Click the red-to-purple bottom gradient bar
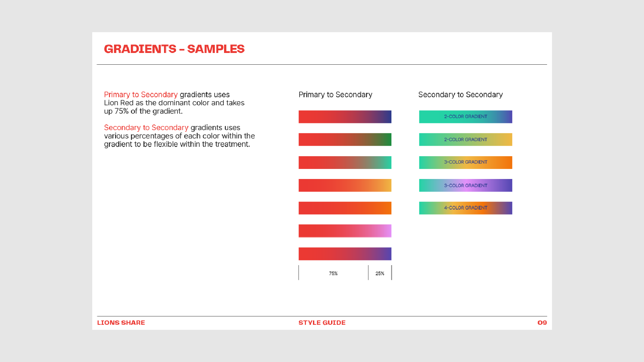Image resolution: width=644 pixels, height=362 pixels. tap(345, 254)
